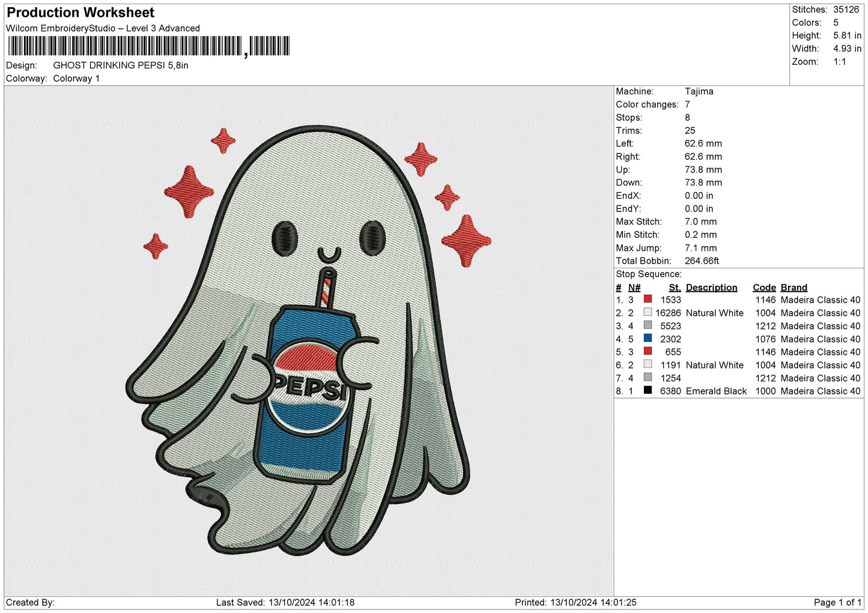Viewport: 868px width, 613px height.
Task: Click the red swatch in stop 1
Action: click(648, 299)
